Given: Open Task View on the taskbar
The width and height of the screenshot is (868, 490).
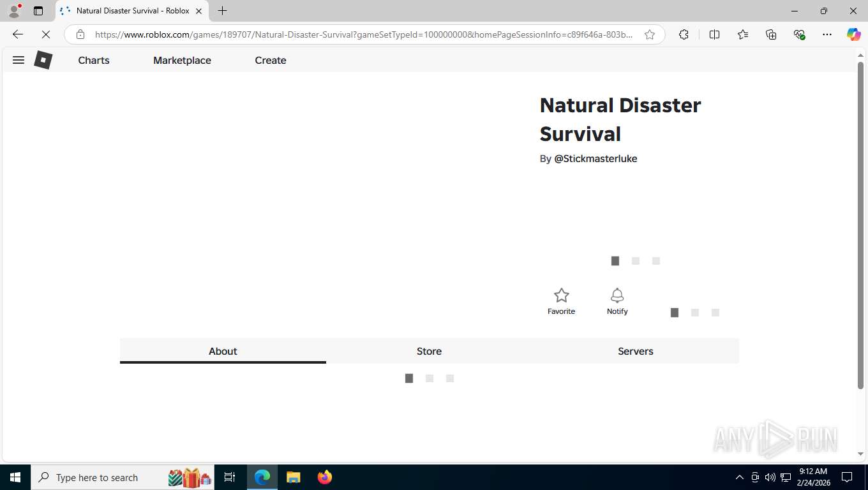Looking at the screenshot, I should 230,477.
